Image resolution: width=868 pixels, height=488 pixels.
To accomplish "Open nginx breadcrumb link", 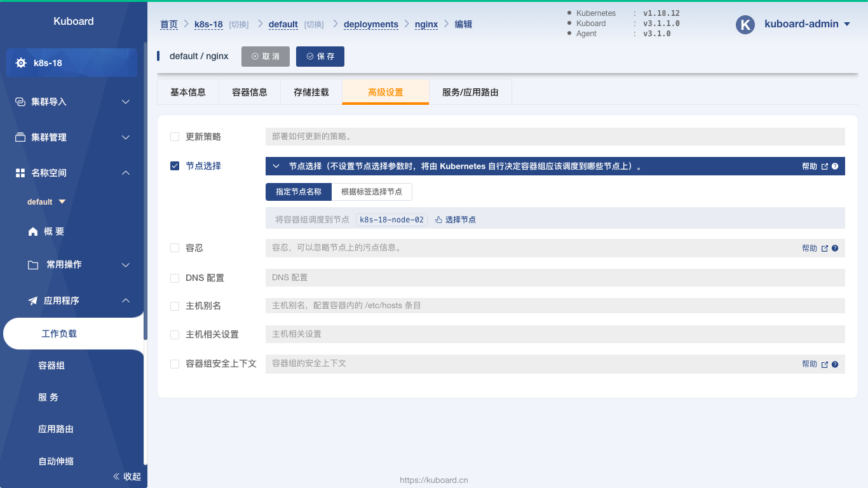I will (426, 25).
